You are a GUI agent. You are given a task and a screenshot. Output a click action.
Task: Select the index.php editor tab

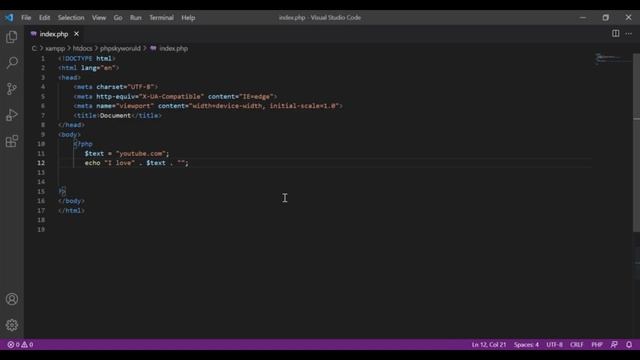(54, 34)
